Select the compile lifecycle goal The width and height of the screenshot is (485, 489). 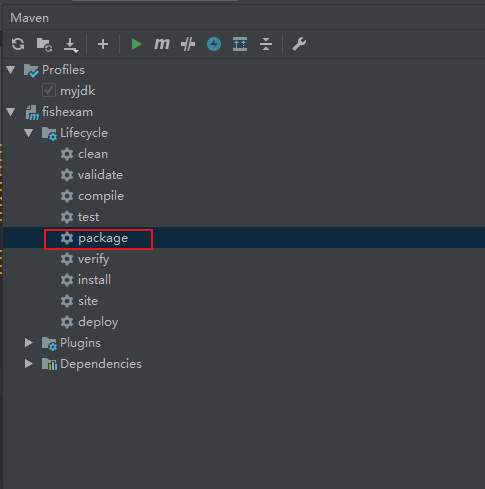point(101,196)
